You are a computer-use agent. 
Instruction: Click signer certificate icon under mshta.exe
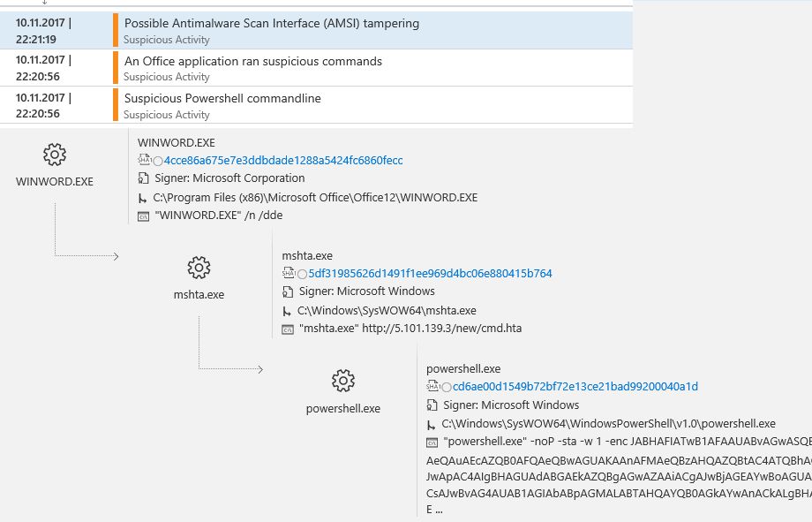point(288,291)
